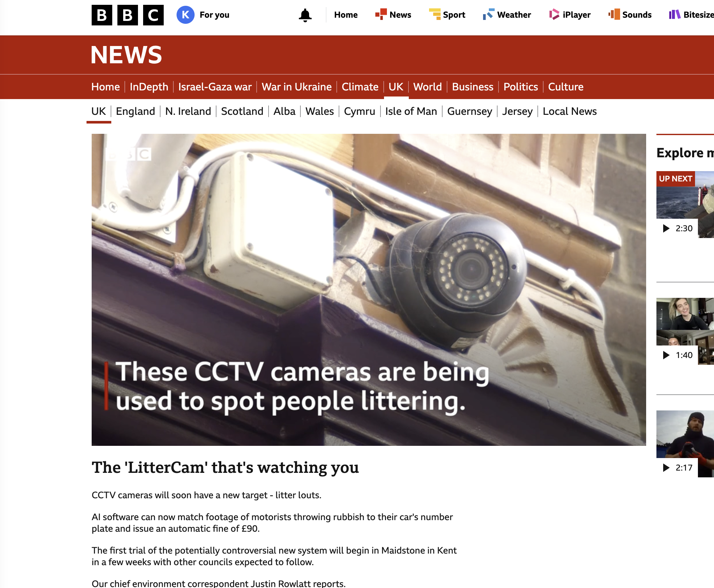Open the 'K' account avatar

185,15
